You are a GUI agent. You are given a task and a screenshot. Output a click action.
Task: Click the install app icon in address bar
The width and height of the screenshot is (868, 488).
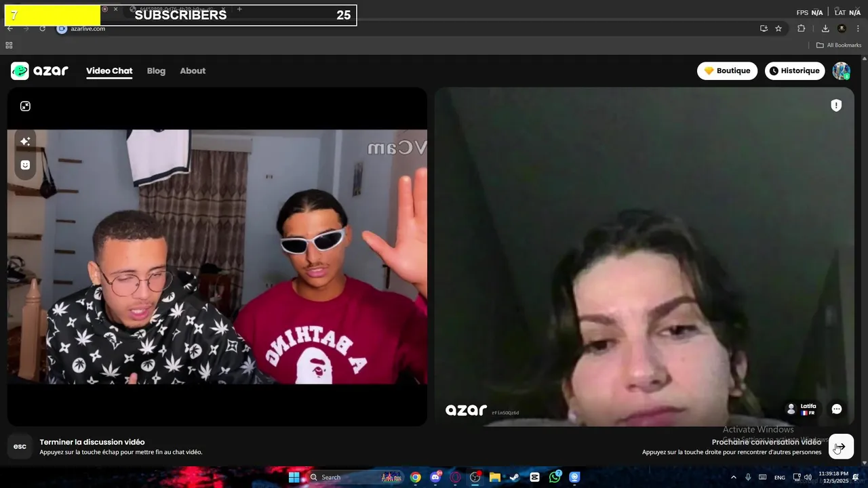point(764,28)
